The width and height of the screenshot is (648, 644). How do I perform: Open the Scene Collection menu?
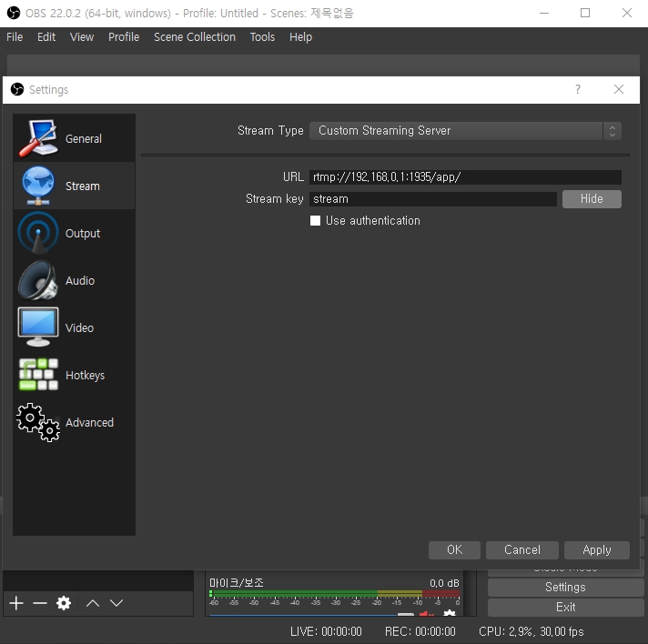coord(194,37)
